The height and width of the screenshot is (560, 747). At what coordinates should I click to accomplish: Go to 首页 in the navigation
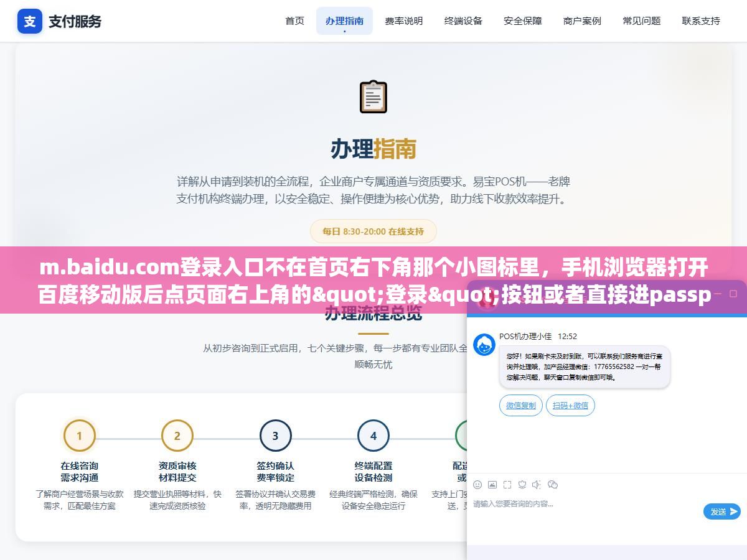294,21
